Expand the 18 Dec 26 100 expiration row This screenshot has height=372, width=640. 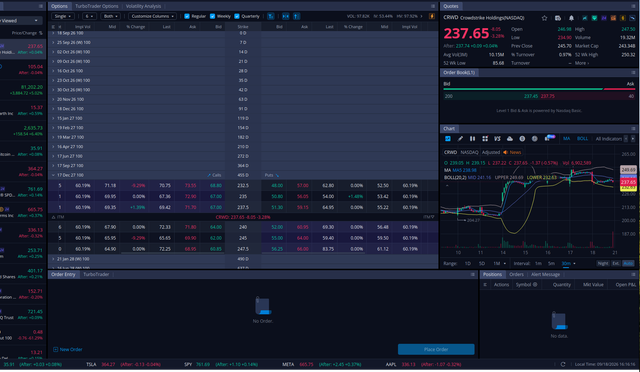(53, 109)
